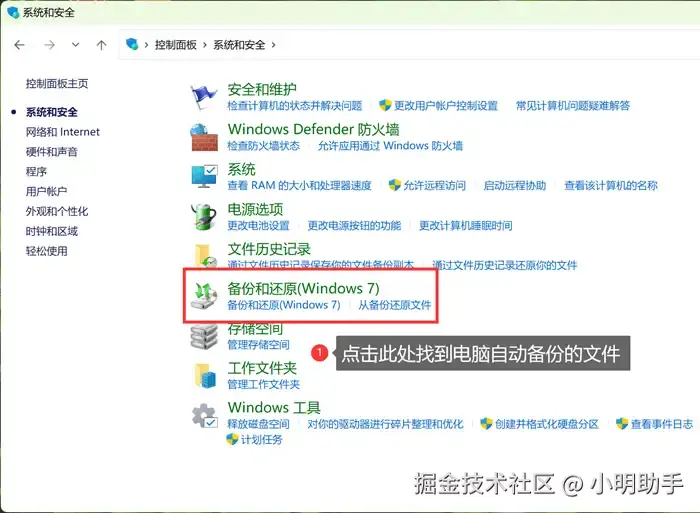Click 释放磁盘空间
This screenshot has width=700, height=513.
point(258,424)
